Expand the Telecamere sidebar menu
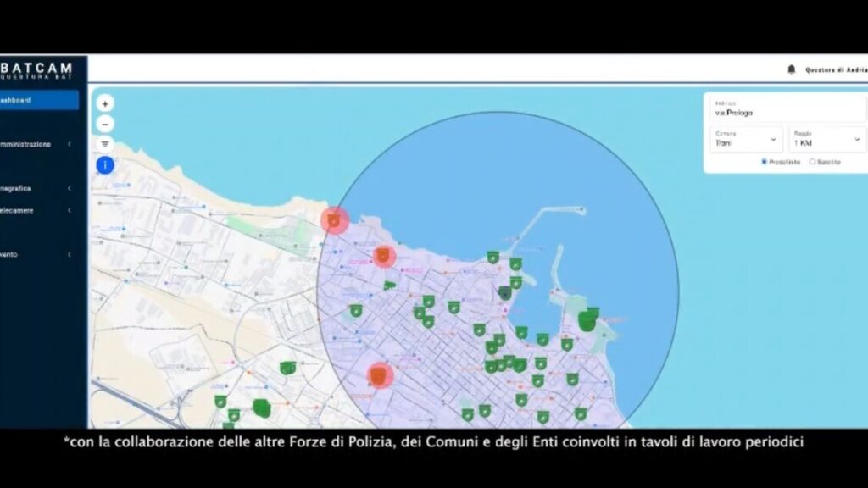 coord(37,210)
